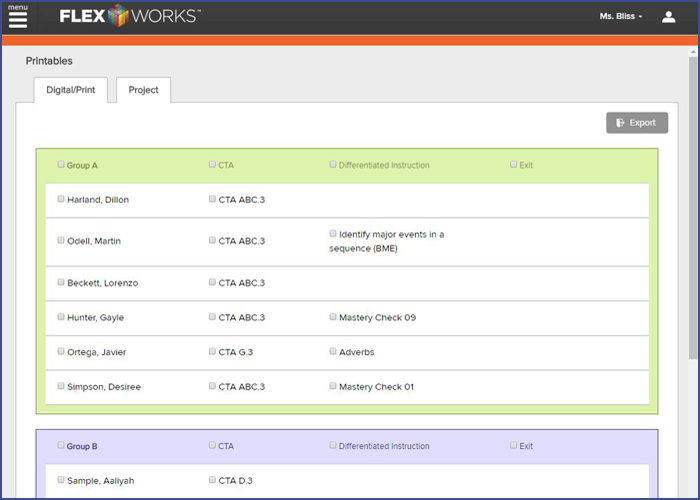The height and width of the screenshot is (500, 700).
Task: Select the Odell, Martin checkbox
Action: click(61, 240)
